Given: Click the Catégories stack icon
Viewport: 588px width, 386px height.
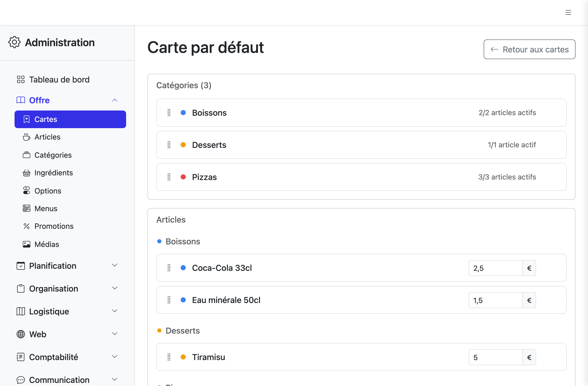Looking at the screenshot, I should pyautogui.click(x=26, y=155).
